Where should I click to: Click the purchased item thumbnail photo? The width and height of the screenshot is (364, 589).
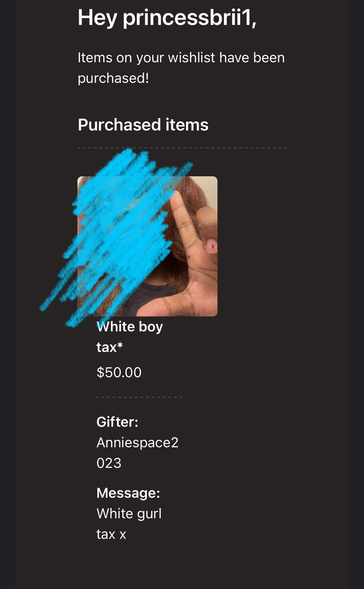point(147,246)
